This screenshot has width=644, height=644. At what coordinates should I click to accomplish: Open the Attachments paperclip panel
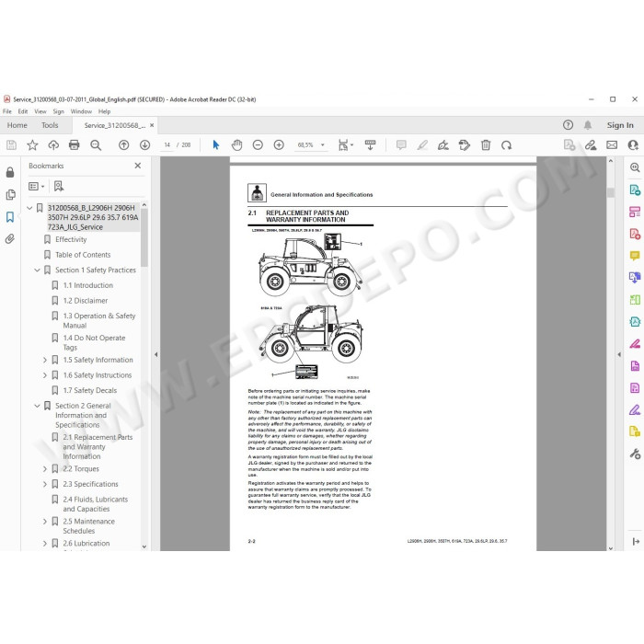10,238
